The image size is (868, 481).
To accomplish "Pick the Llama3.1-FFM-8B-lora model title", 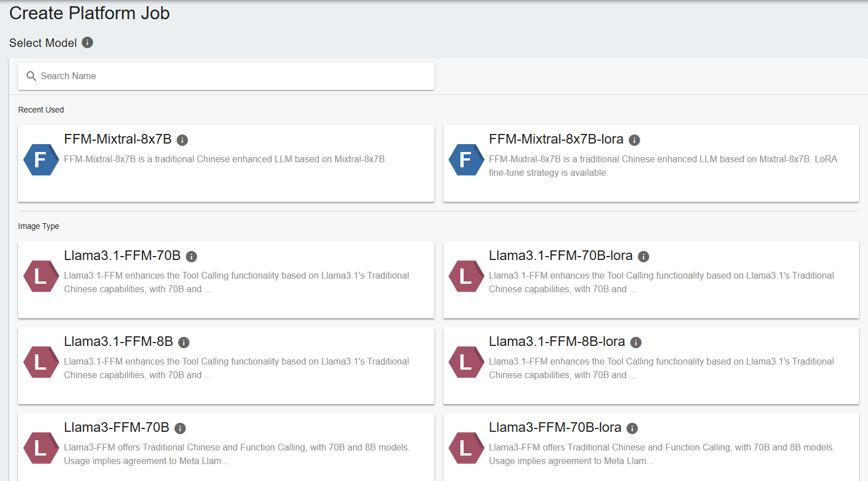I will point(557,341).
